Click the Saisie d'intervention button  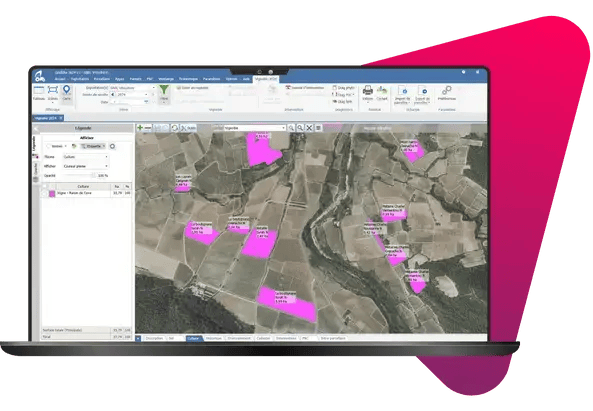[305, 88]
